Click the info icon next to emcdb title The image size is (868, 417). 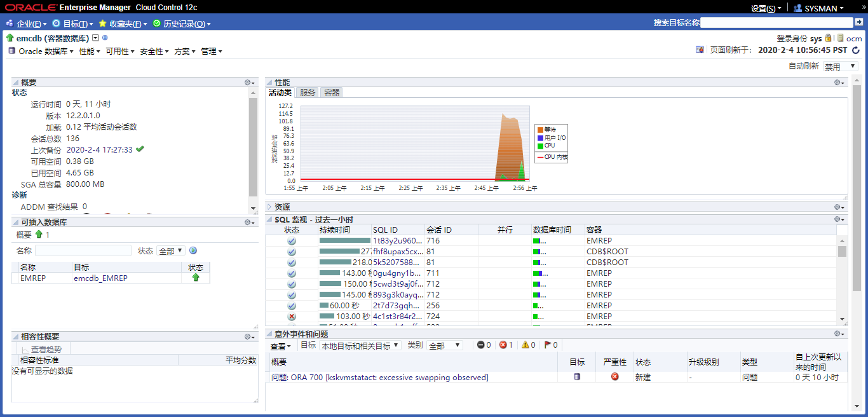[x=105, y=38]
